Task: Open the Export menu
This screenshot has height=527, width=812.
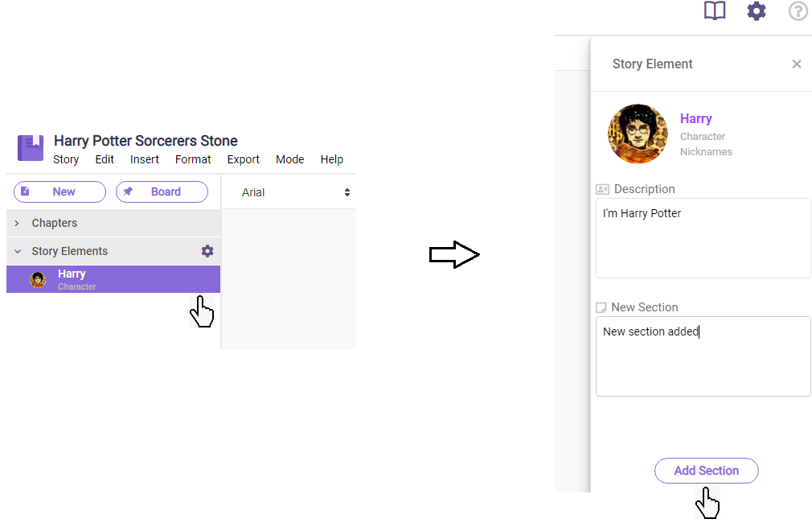Action: 243,159
